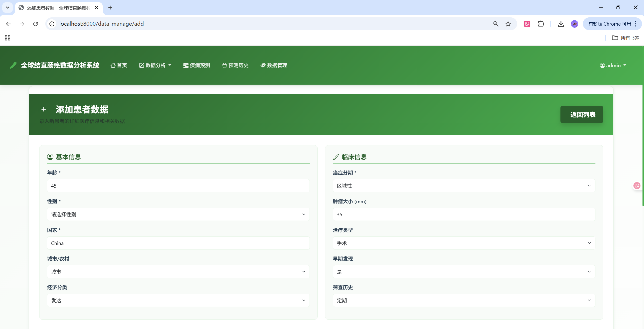The image size is (644, 329).
Task: Open 数据管理 in the navbar
Action: point(274,65)
